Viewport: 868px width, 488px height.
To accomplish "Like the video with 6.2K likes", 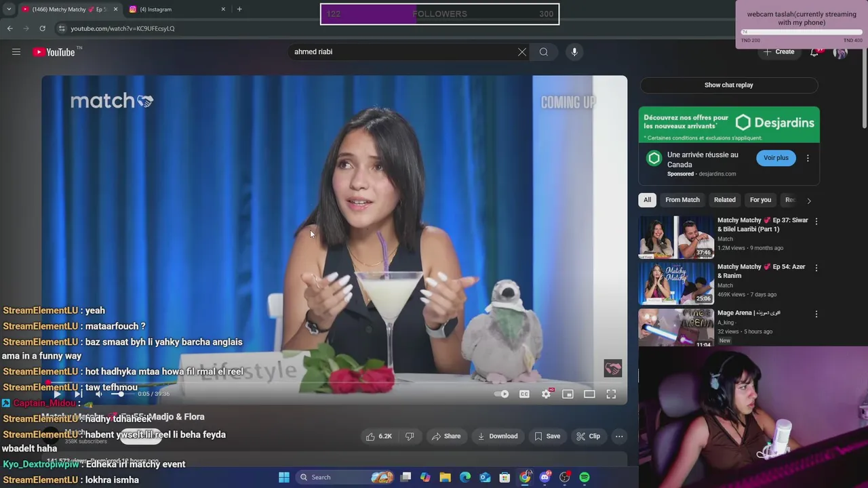I will click(x=378, y=436).
